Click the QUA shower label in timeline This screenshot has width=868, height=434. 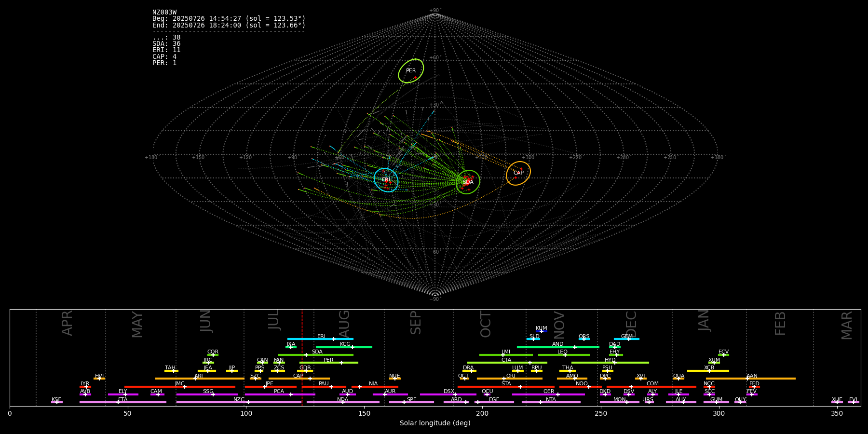(679, 376)
